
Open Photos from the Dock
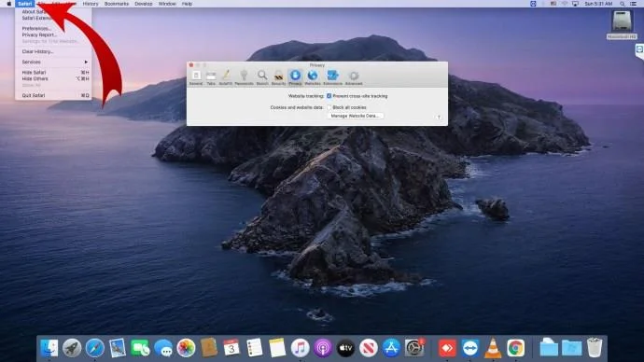coord(186,348)
